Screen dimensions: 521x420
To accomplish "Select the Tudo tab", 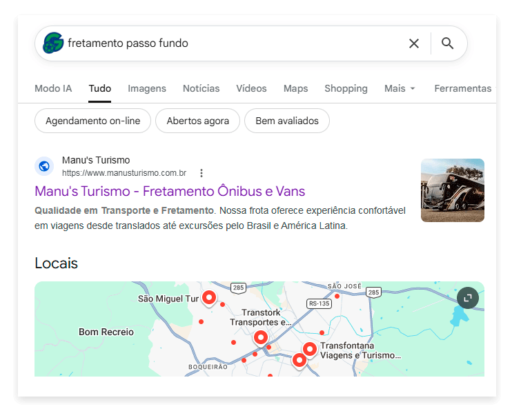I will point(99,88).
